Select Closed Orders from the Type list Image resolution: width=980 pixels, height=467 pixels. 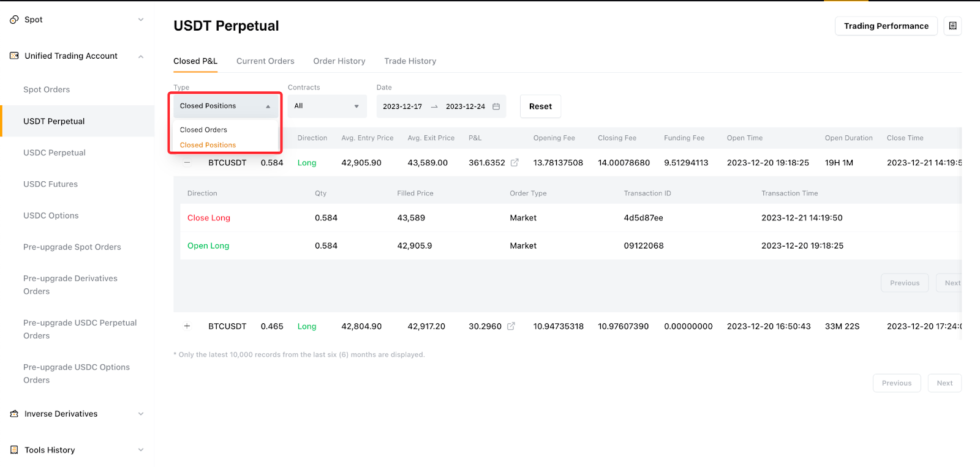coord(203,130)
